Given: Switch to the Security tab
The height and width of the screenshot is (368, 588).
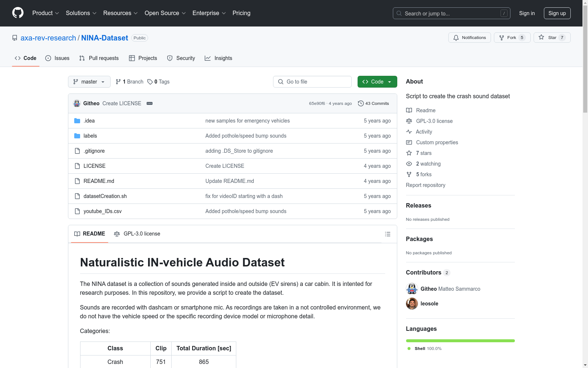Looking at the screenshot, I should coord(181,58).
